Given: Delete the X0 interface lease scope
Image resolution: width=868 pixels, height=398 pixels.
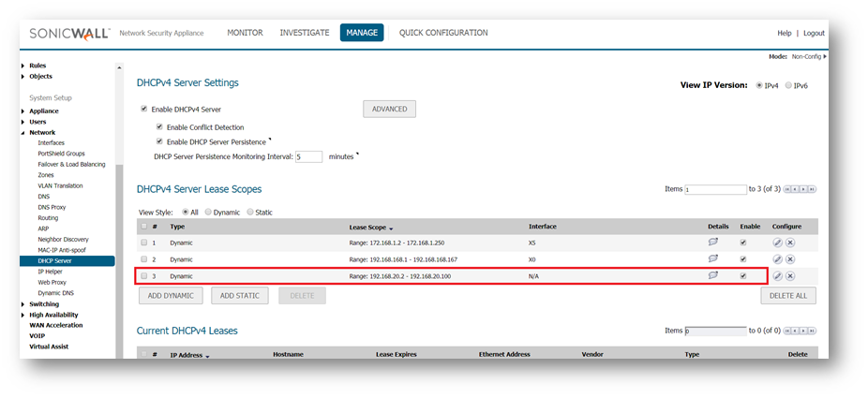Looking at the screenshot, I should 790,259.
